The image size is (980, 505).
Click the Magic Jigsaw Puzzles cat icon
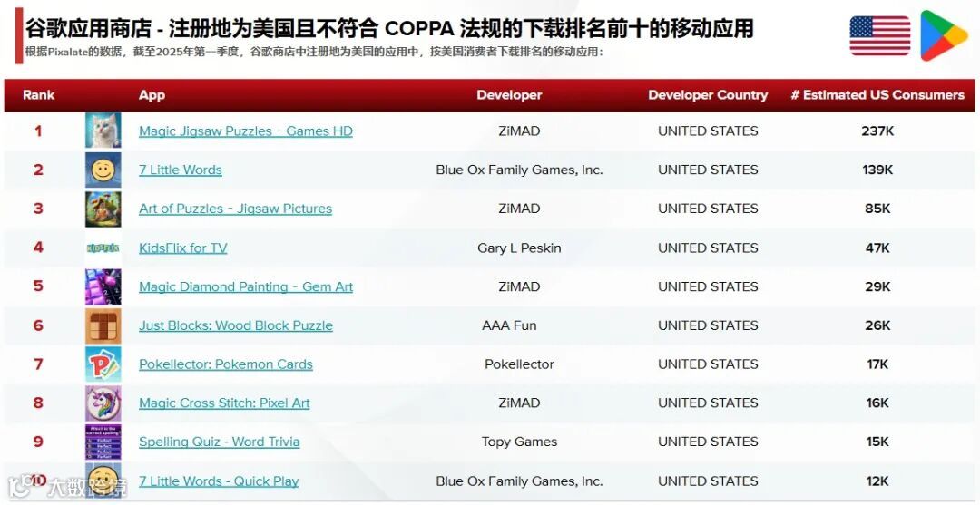(103, 131)
